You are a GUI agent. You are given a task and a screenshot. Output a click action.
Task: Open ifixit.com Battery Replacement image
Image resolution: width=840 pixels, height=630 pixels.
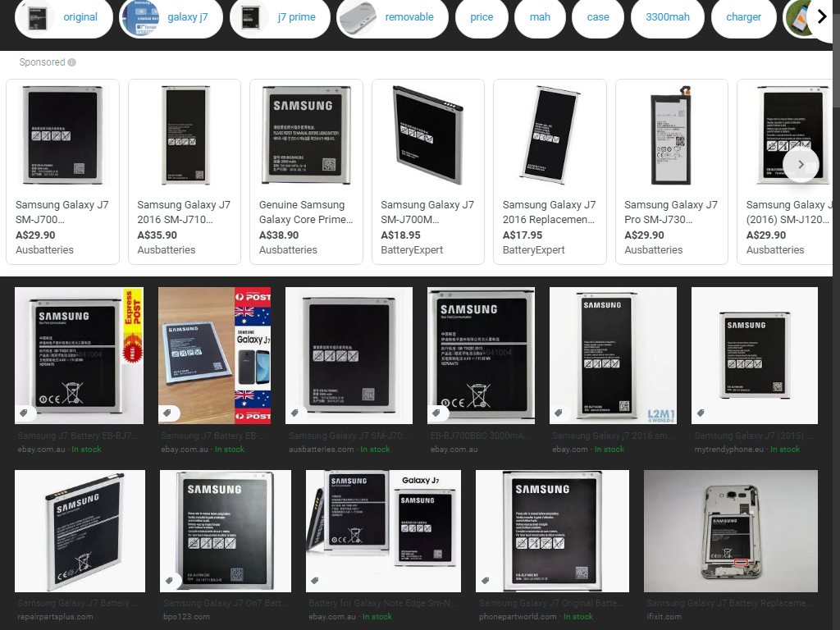731,531
